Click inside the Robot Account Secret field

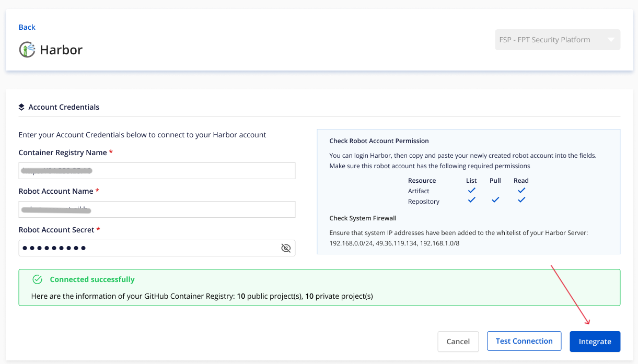146,248
